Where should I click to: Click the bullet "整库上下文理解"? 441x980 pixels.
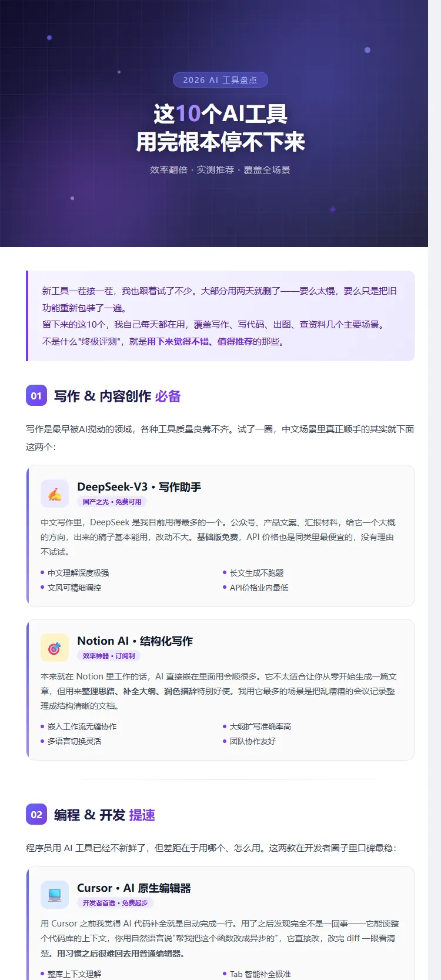pyautogui.click(x=75, y=974)
